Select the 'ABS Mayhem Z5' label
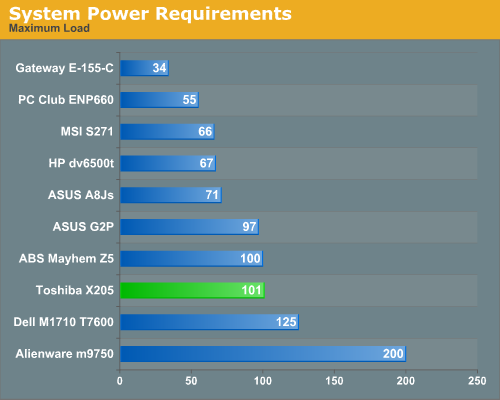The image size is (500, 400). coord(66,258)
